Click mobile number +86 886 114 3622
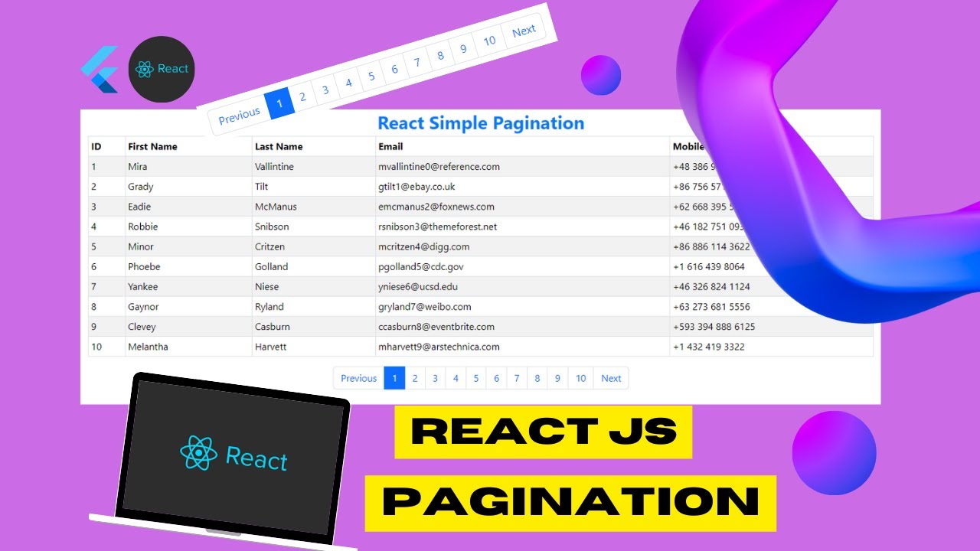 pyautogui.click(x=711, y=246)
